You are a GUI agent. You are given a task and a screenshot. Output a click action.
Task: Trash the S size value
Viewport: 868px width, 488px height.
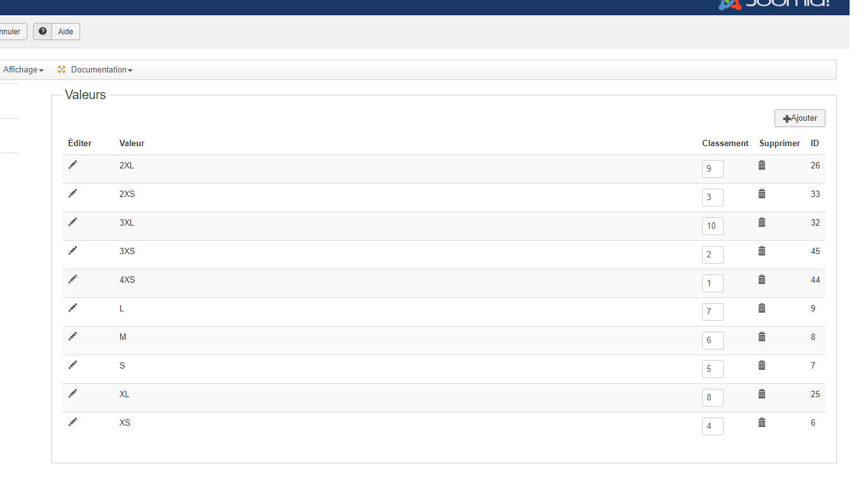point(762,365)
